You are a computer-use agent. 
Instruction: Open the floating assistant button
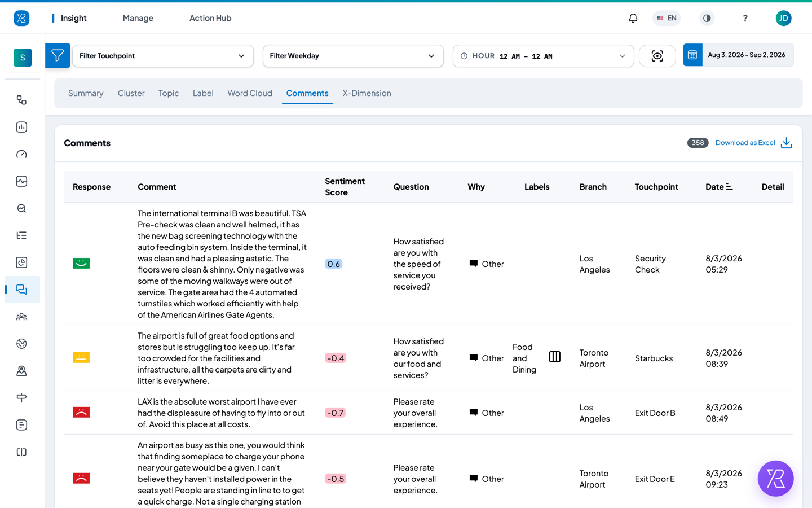pyautogui.click(x=775, y=479)
